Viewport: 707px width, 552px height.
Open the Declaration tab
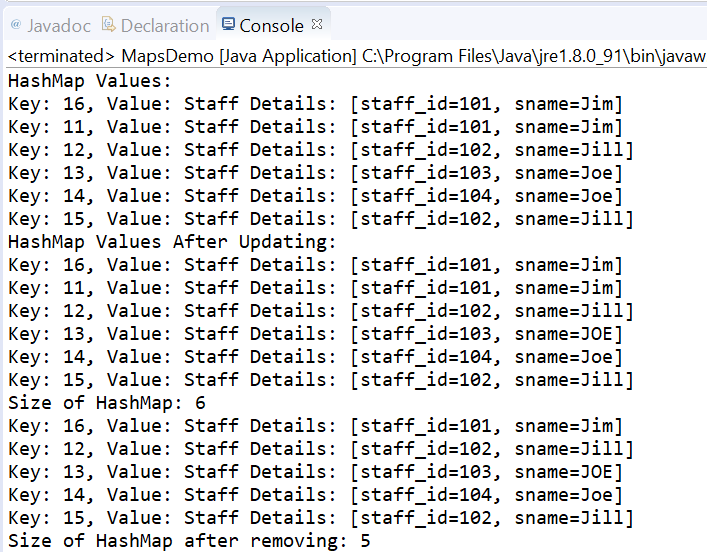click(156, 26)
